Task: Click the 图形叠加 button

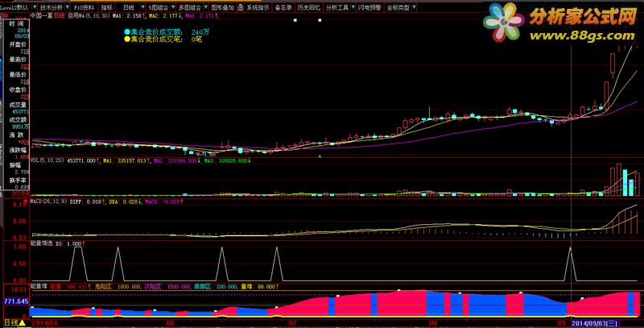Action: point(222,7)
